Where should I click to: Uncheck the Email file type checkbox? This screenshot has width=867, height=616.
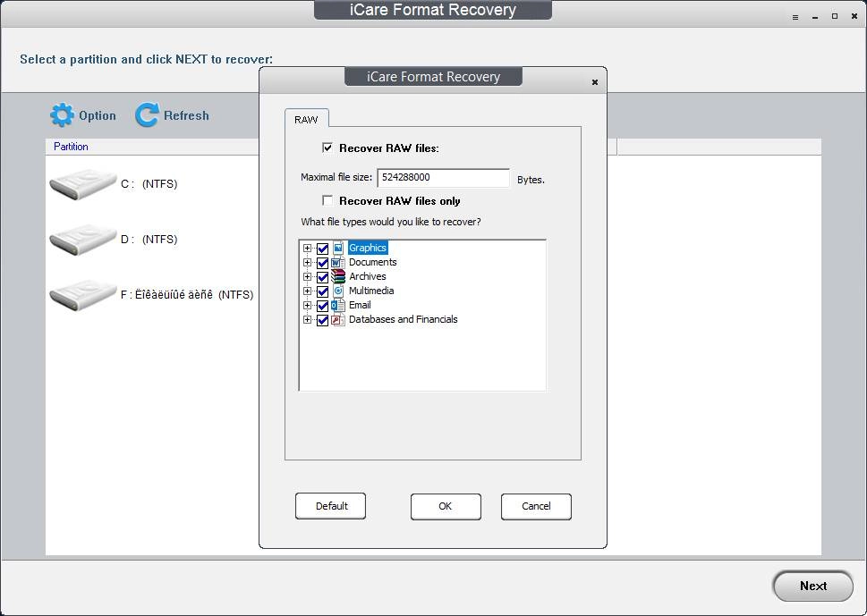[x=322, y=306]
